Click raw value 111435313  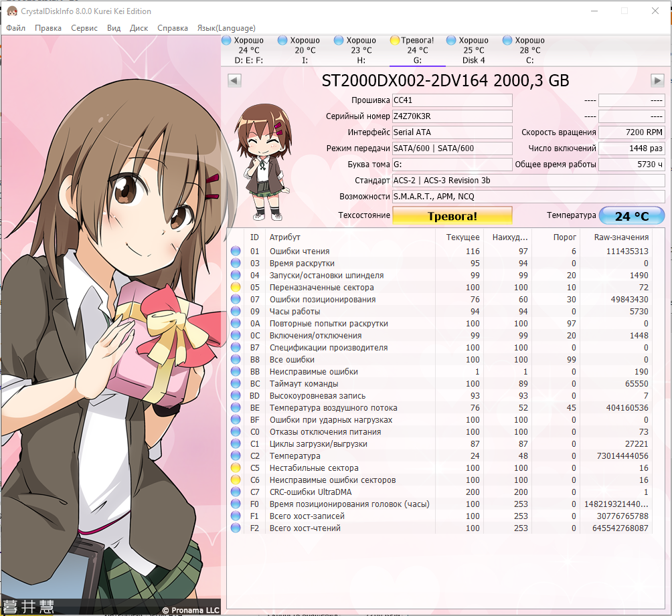(627, 251)
